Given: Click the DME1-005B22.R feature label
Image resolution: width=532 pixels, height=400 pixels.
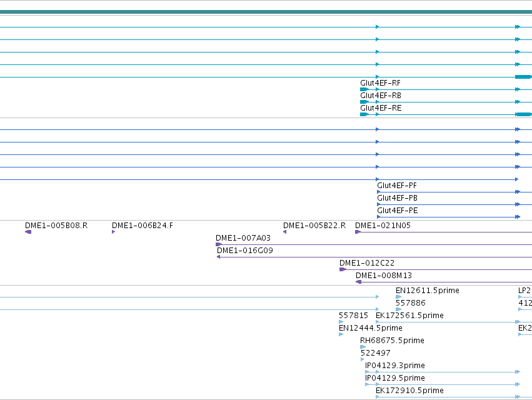Looking at the screenshot, I should [314, 226].
